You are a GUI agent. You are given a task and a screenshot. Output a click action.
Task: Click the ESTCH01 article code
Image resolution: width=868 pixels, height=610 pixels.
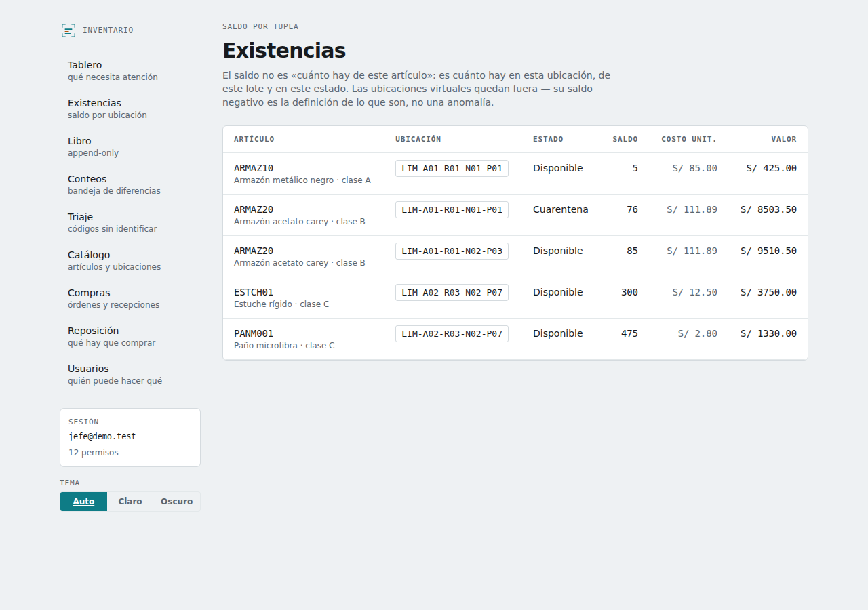pos(254,292)
